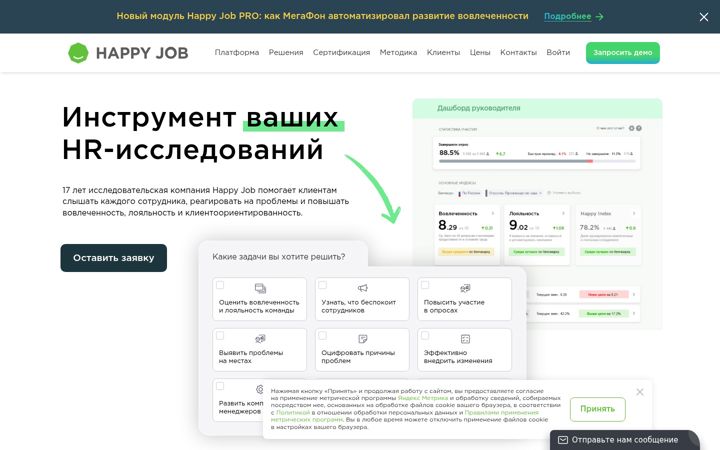
Task: Close the top announcement banner
Action: (x=703, y=17)
